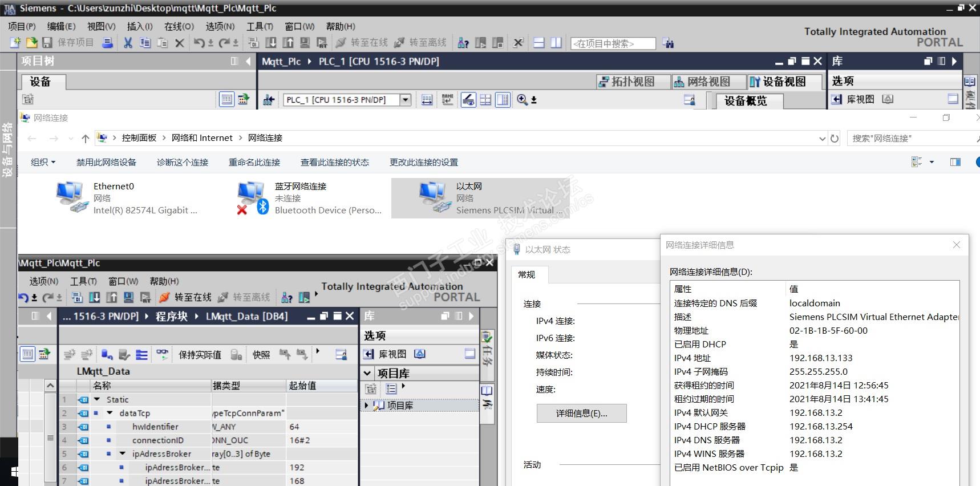Click the 在项目中搜索 search field

pos(613,43)
